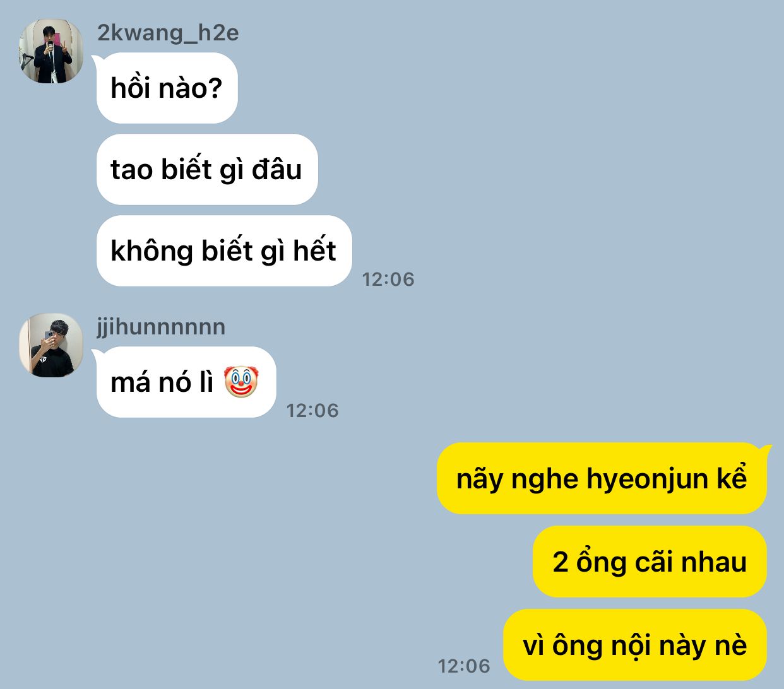Tap the clown face emoji
This screenshot has width=784, height=689.
(241, 382)
